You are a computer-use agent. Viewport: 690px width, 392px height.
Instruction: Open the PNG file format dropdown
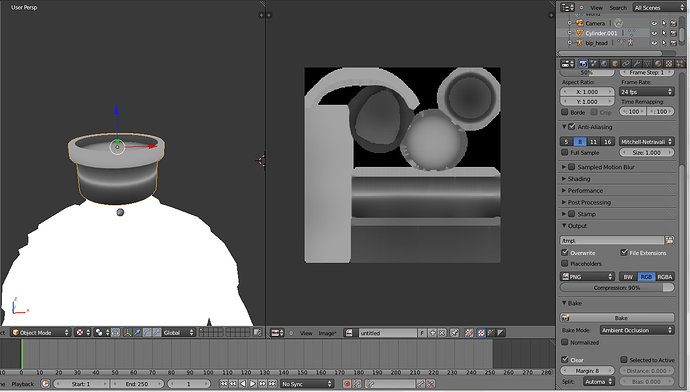click(587, 276)
